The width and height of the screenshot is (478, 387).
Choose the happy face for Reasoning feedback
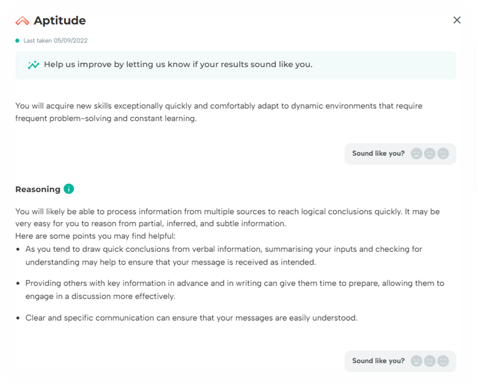(x=443, y=361)
